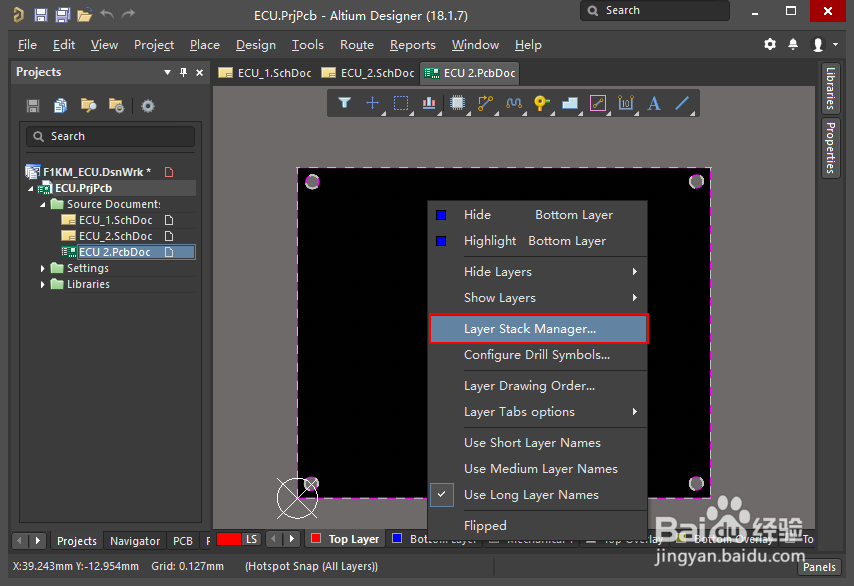Open Configure Drill Symbols

[538, 355]
